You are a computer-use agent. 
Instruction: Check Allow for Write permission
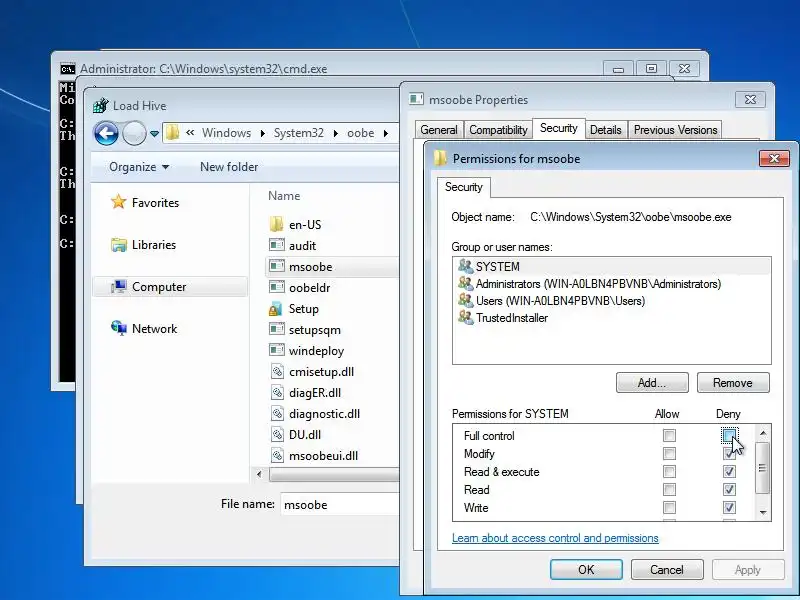click(x=669, y=508)
